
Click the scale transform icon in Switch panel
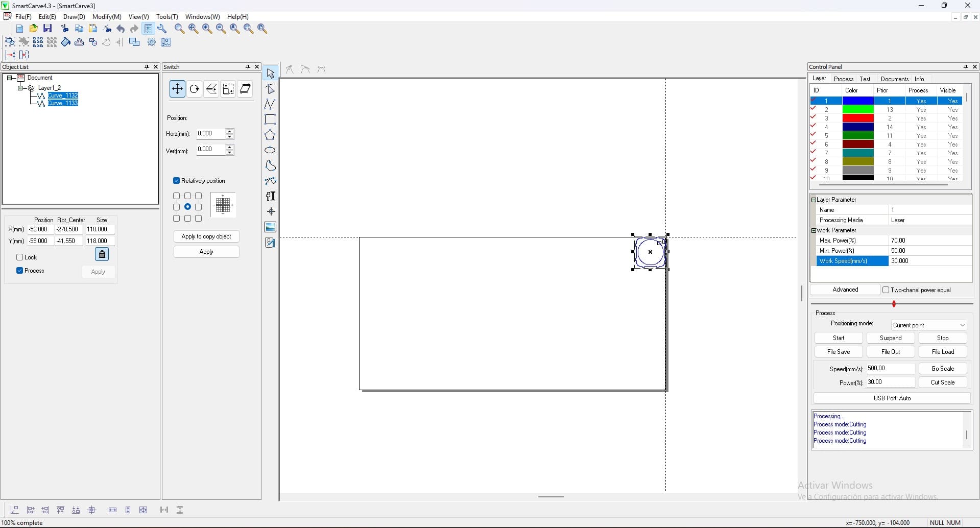pos(228,89)
